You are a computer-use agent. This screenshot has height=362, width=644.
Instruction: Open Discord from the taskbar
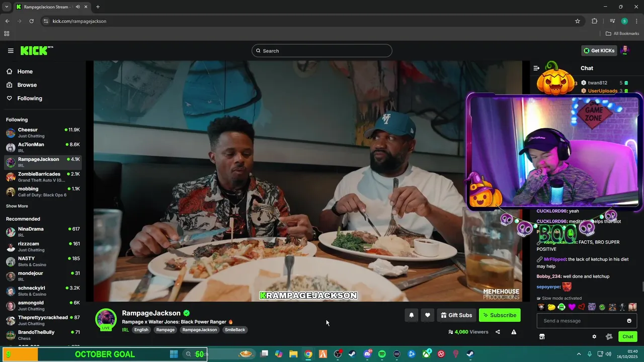click(x=367, y=354)
